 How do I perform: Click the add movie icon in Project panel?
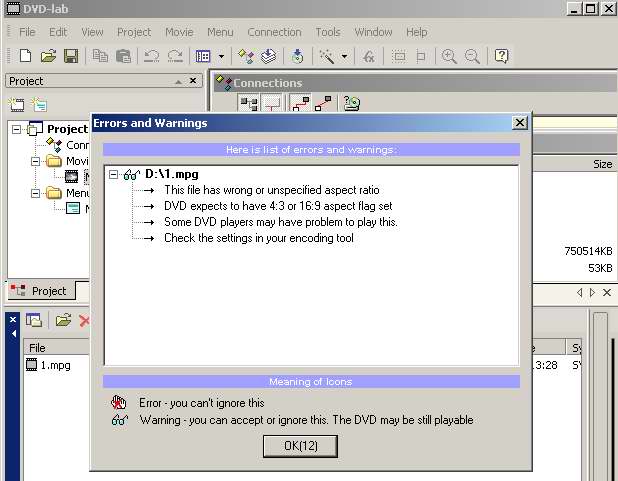pyautogui.click(x=17, y=104)
